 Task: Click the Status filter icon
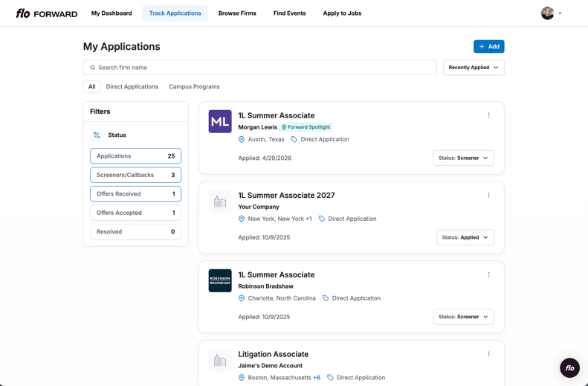tap(97, 135)
